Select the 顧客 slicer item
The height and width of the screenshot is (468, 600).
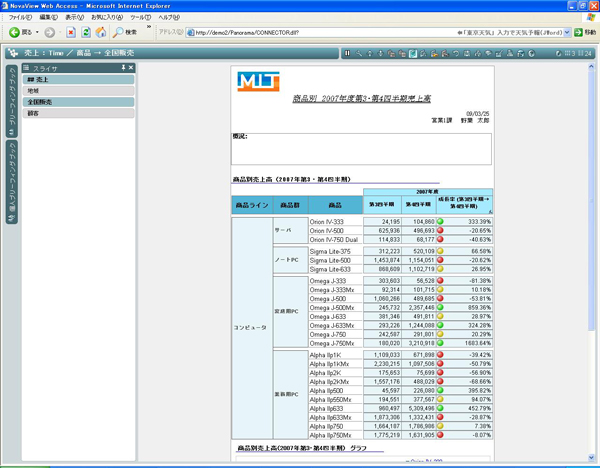79,114
